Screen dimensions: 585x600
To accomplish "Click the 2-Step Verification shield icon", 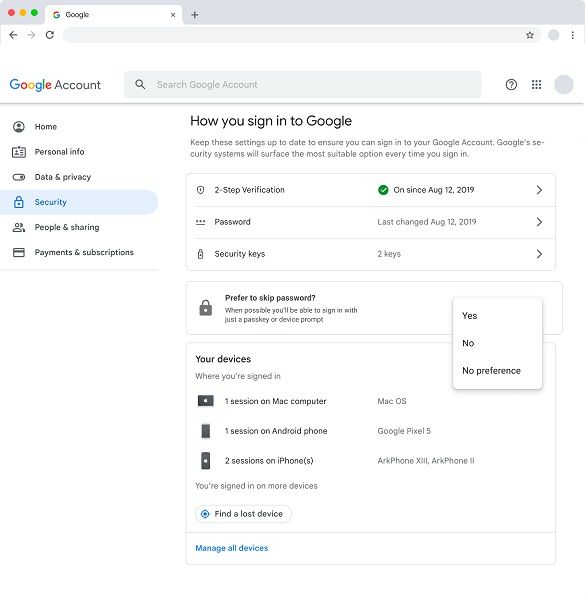I will click(200, 190).
